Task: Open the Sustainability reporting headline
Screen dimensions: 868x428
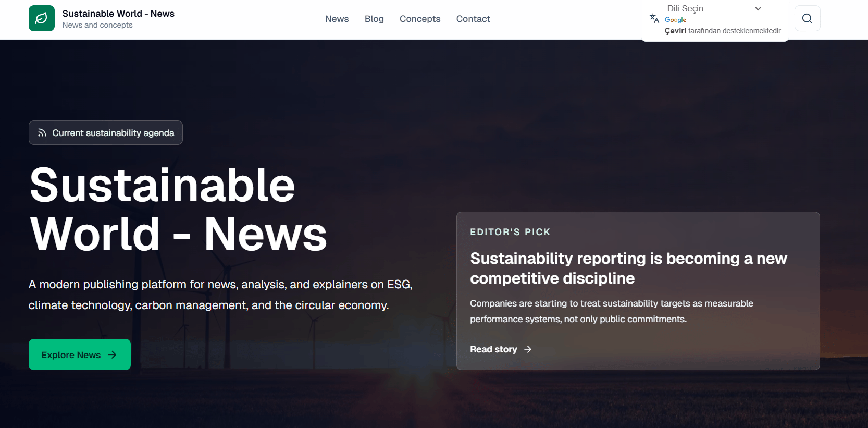Action: [x=628, y=268]
